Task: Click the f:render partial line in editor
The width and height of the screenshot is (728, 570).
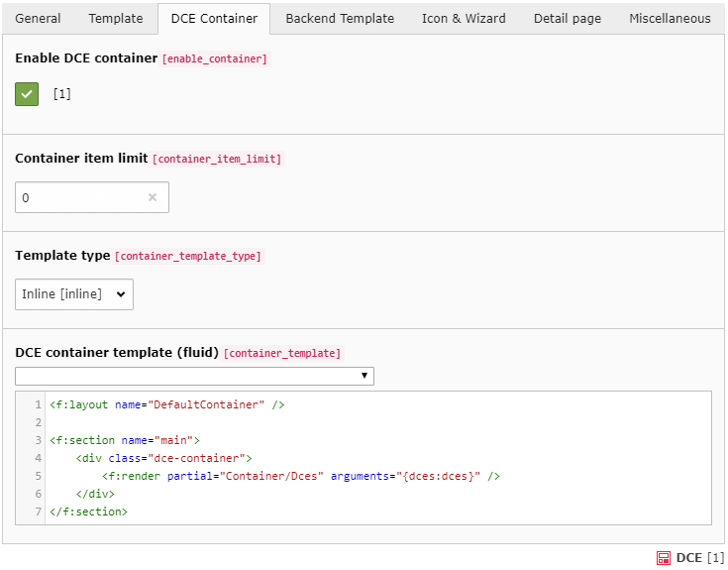Action: click(x=300, y=476)
